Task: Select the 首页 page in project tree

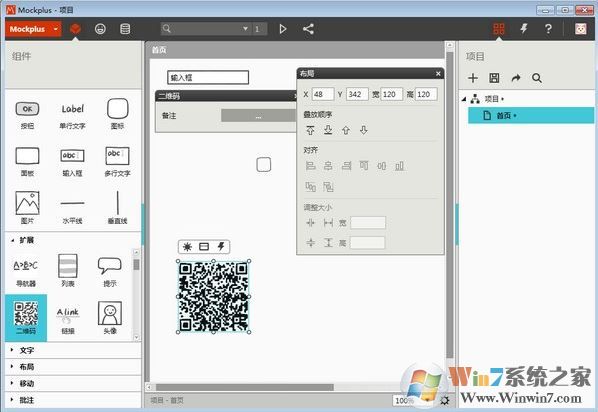Action: click(531, 115)
